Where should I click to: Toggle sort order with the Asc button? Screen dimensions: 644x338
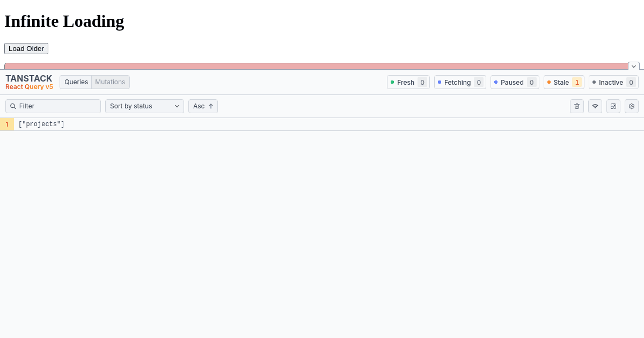coord(203,106)
